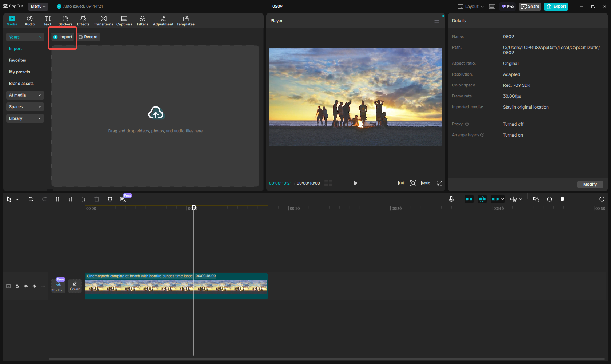The width and height of the screenshot is (611, 364).
Task: Open the Stickers panel
Action: (x=65, y=20)
